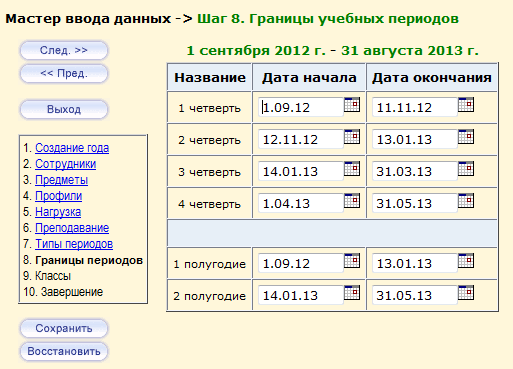Viewport: 513px width, 369px height.
Task: Open calendar for 3 четверть end date
Action: tap(466, 168)
